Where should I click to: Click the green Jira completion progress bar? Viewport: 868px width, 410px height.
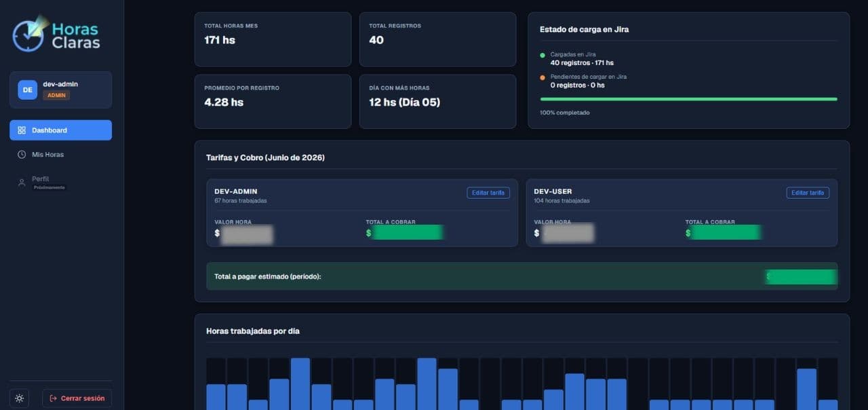coord(688,99)
